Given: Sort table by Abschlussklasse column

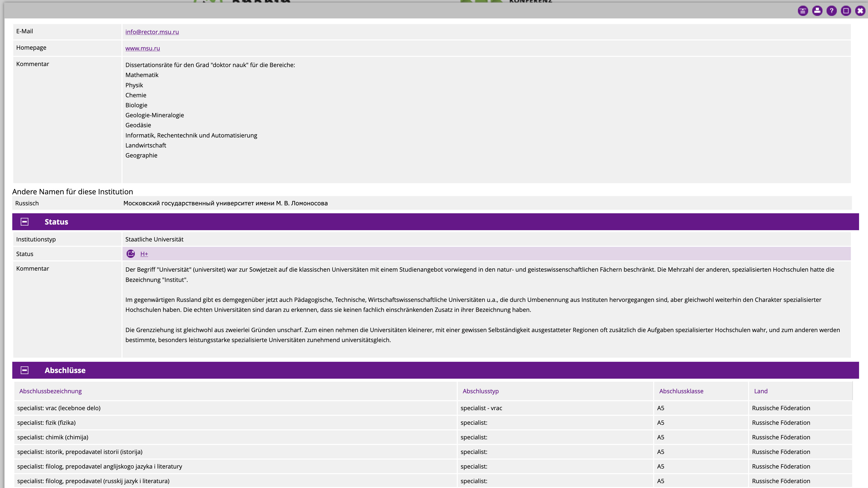Looking at the screenshot, I should 681,391.
